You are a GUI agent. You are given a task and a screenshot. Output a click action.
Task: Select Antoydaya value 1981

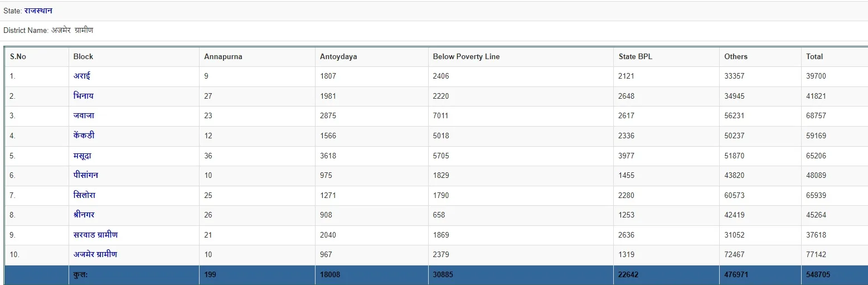328,96
